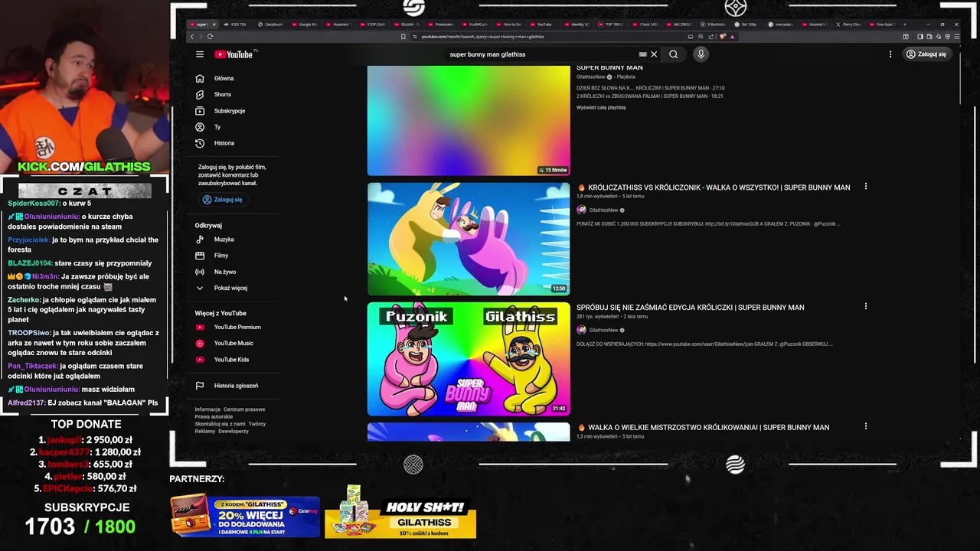This screenshot has height=551, width=980.
Task: Switch to the TOP 100 browser tab
Action: tap(611, 24)
